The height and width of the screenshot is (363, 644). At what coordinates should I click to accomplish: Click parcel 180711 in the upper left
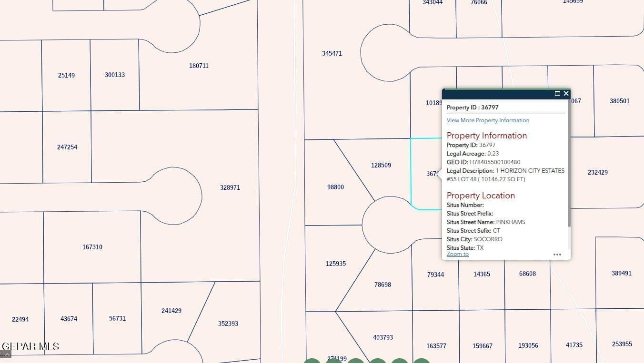(198, 66)
